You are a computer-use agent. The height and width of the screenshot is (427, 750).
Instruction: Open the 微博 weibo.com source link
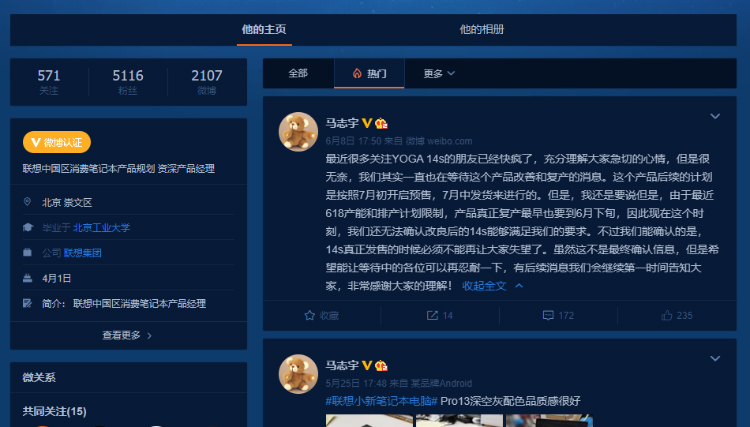439,141
